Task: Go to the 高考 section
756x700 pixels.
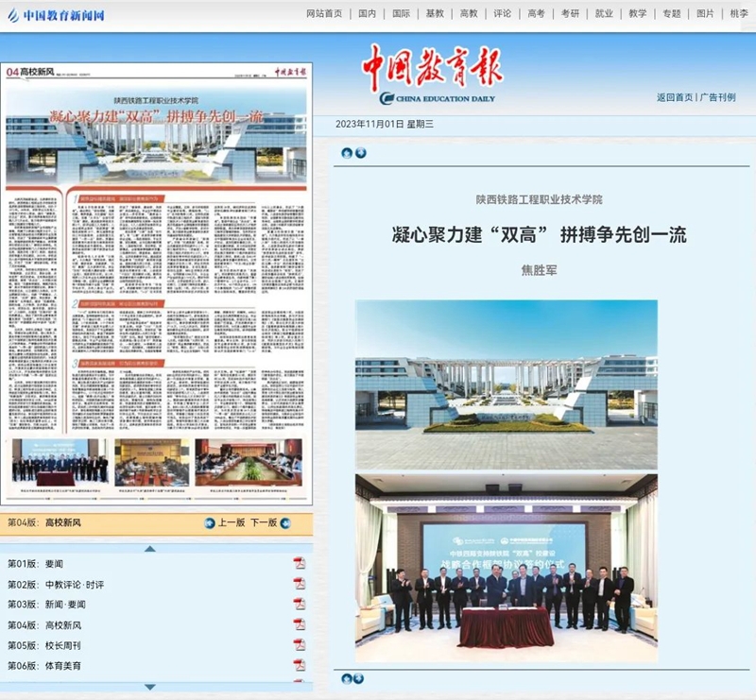Action: tap(536, 13)
